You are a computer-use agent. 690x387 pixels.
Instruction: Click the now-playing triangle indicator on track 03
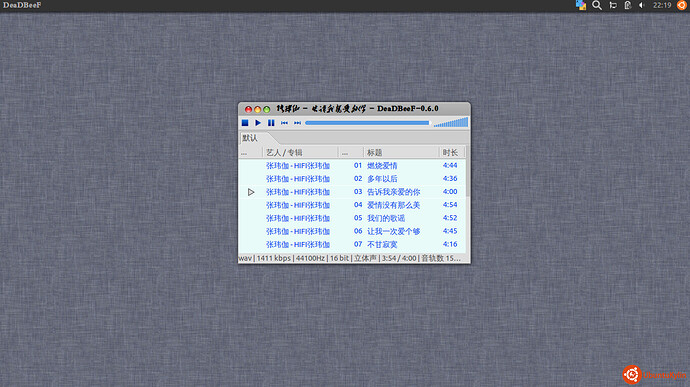point(251,192)
